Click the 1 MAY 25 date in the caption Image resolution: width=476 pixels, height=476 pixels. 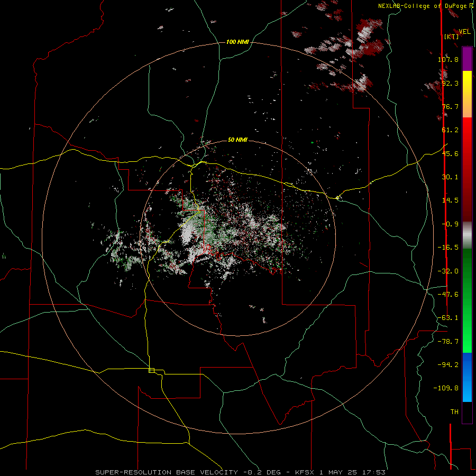[x=338, y=472]
